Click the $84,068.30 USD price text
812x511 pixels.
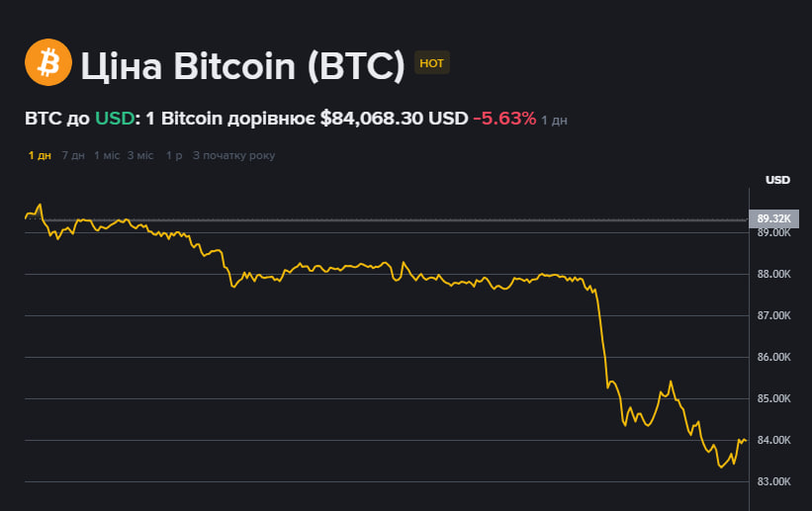394,119
